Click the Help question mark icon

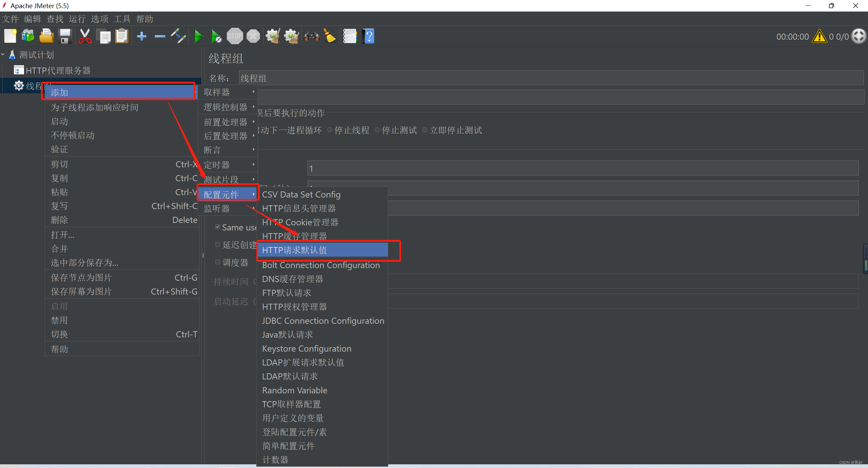click(x=369, y=36)
